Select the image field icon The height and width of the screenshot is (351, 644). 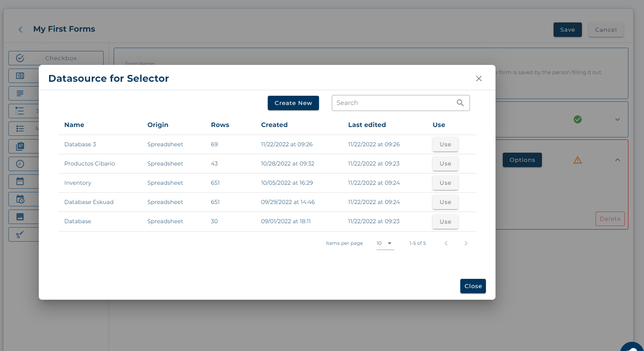tap(20, 217)
